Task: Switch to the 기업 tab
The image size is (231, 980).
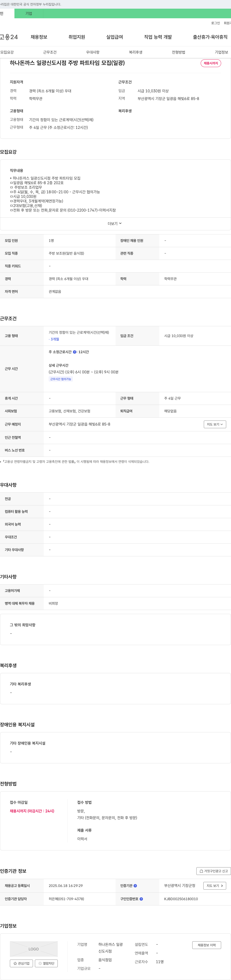Action: pyautogui.click(x=29, y=13)
